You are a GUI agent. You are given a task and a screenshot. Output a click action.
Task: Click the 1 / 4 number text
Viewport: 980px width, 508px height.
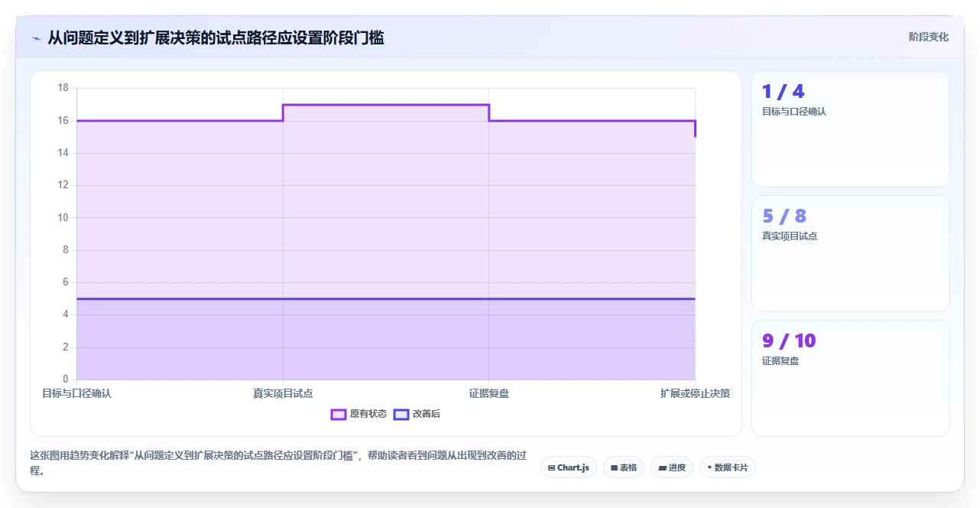click(x=784, y=92)
